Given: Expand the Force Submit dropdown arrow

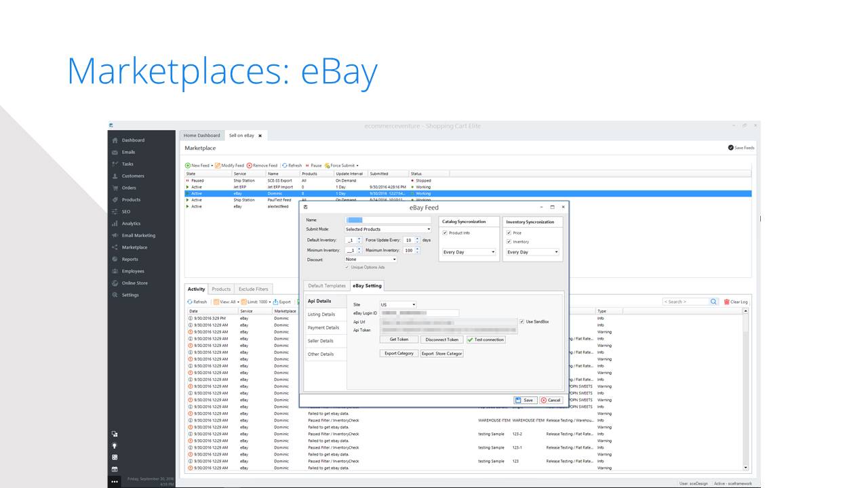Looking at the screenshot, I should point(357,166).
